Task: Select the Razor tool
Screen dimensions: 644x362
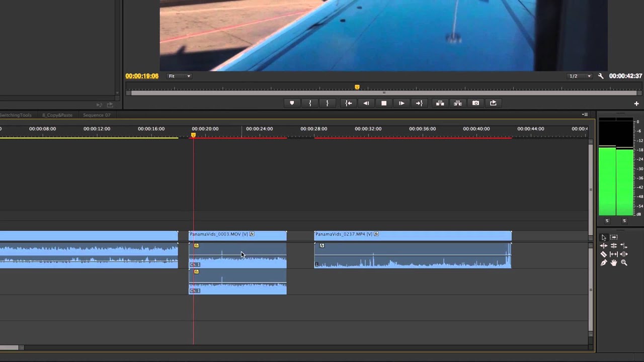Action: tap(604, 254)
